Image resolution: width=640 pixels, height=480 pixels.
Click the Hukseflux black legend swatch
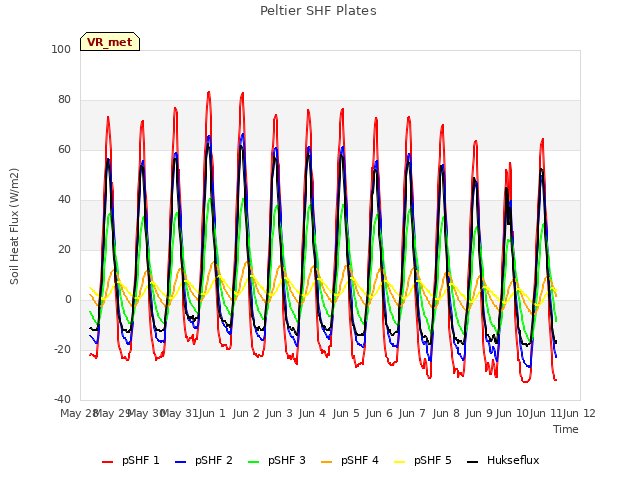472,462
